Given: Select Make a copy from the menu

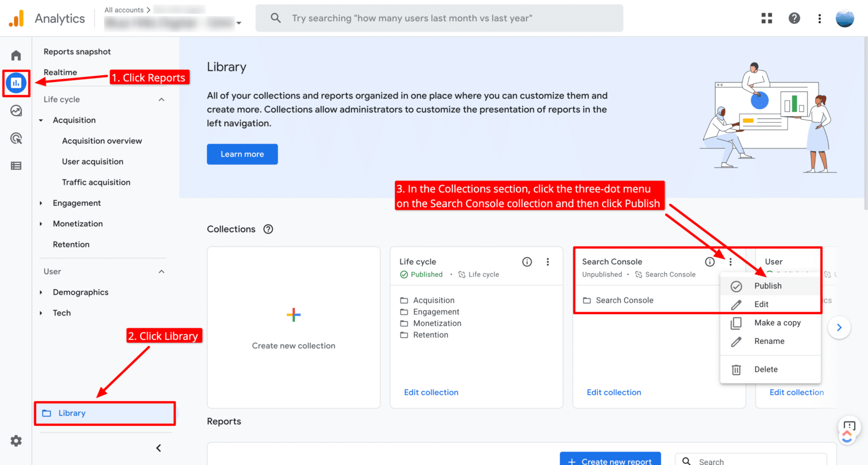Looking at the screenshot, I should coord(770,323).
